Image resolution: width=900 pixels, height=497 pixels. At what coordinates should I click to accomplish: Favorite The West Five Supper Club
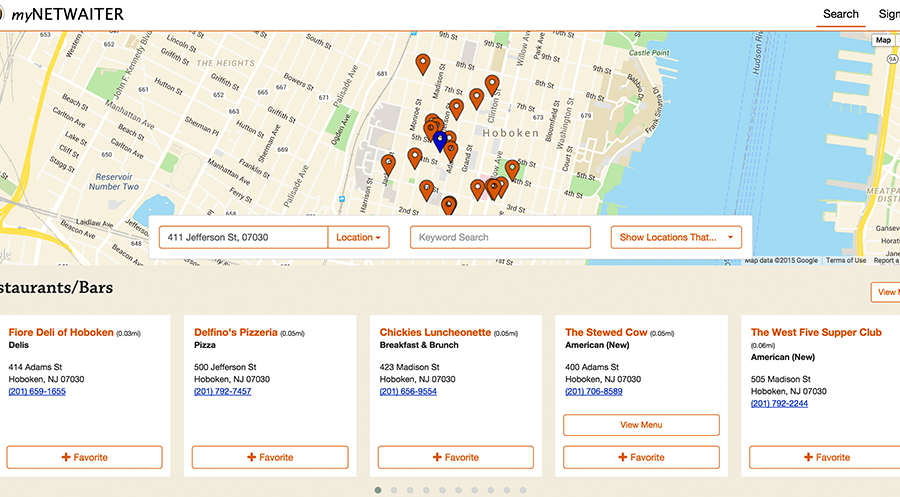(827, 457)
